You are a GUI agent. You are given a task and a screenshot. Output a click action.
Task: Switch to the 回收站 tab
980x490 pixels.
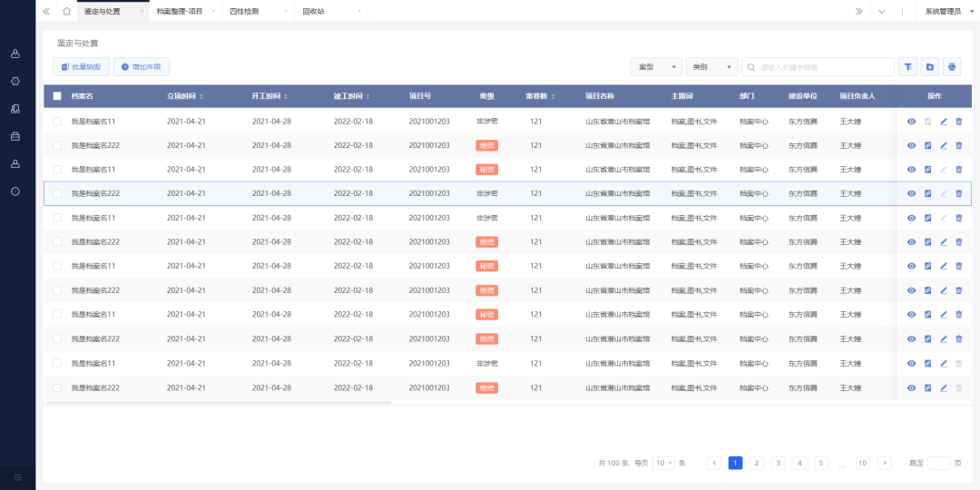tap(314, 11)
